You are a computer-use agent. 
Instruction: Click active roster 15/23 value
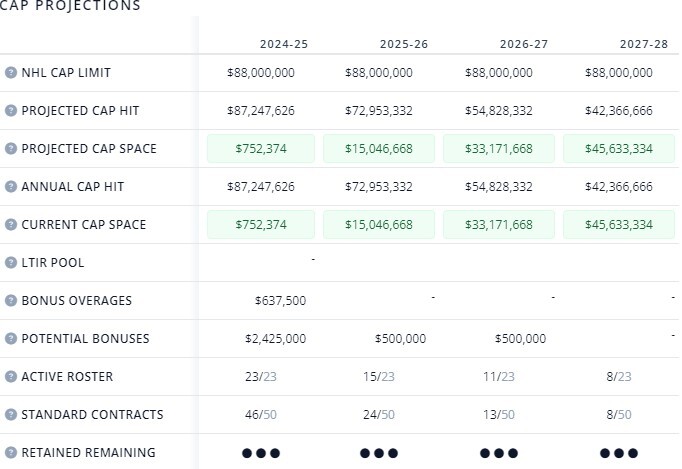click(x=379, y=376)
